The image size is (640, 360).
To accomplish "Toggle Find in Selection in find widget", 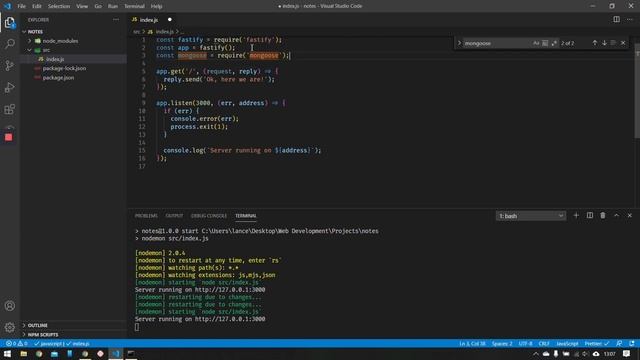I will (613, 43).
